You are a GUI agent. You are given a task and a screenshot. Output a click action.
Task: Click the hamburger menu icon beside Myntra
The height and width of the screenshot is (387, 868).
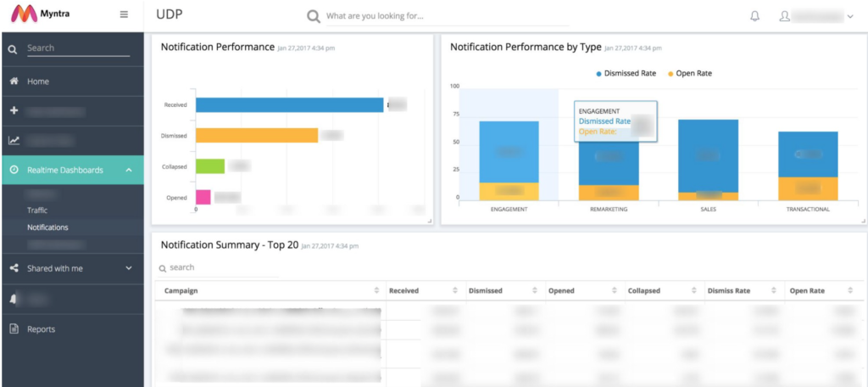(124, 15)
